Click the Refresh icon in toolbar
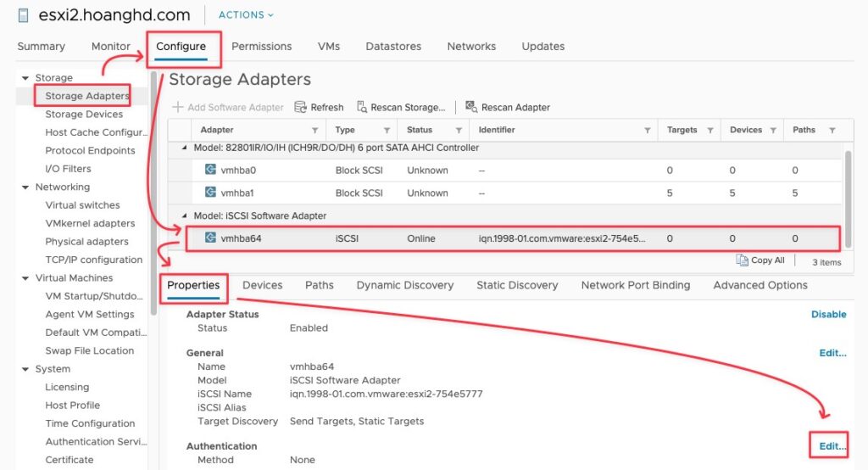The width and height of the screenshot is (868, 470). 300,107
